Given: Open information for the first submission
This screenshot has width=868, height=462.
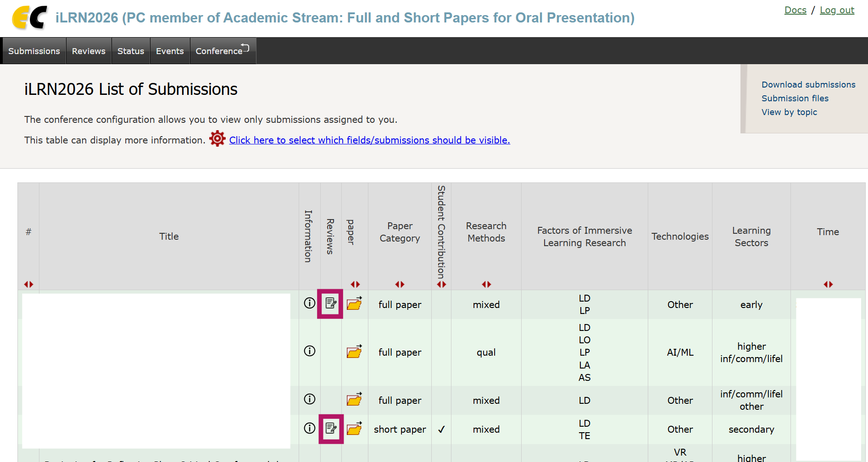Looking at the screenshot, I should [x=310, y=303].
